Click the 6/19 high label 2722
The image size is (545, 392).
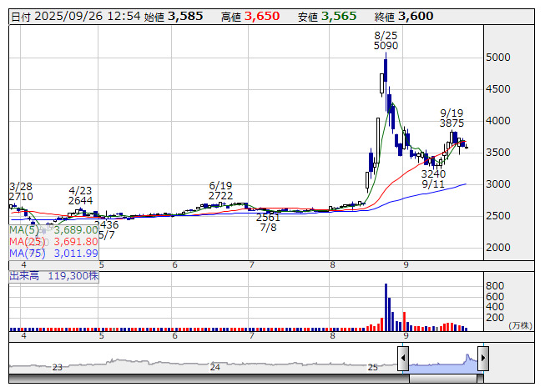(x=220, y=195)
